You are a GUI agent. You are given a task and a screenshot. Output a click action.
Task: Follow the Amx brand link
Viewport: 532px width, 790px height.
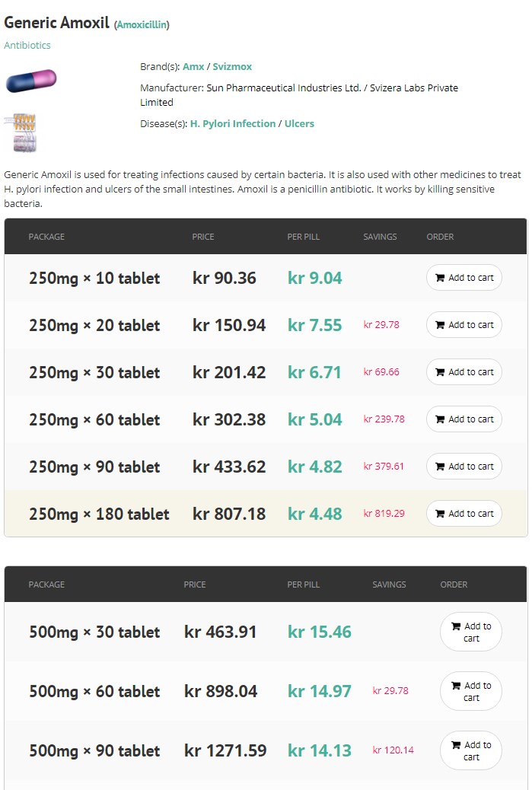click(x=193, y=66)
